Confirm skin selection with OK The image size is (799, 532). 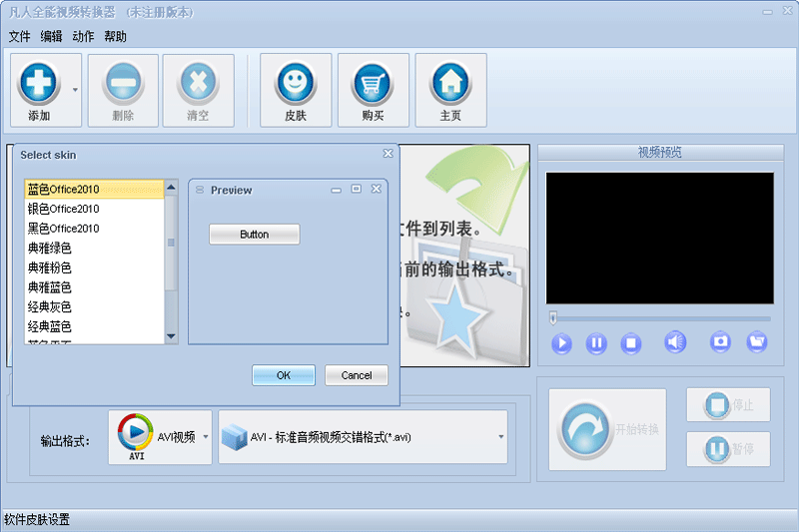pos(284,375)
